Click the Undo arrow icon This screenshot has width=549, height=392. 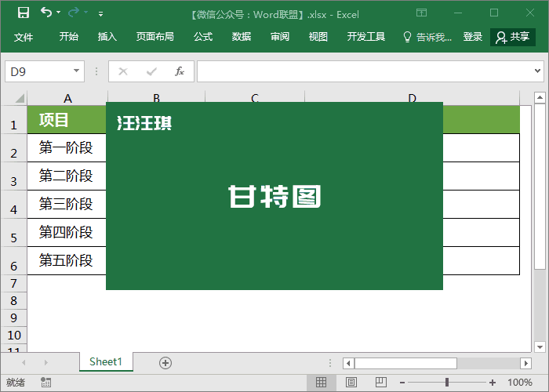[x=46, y=13]
